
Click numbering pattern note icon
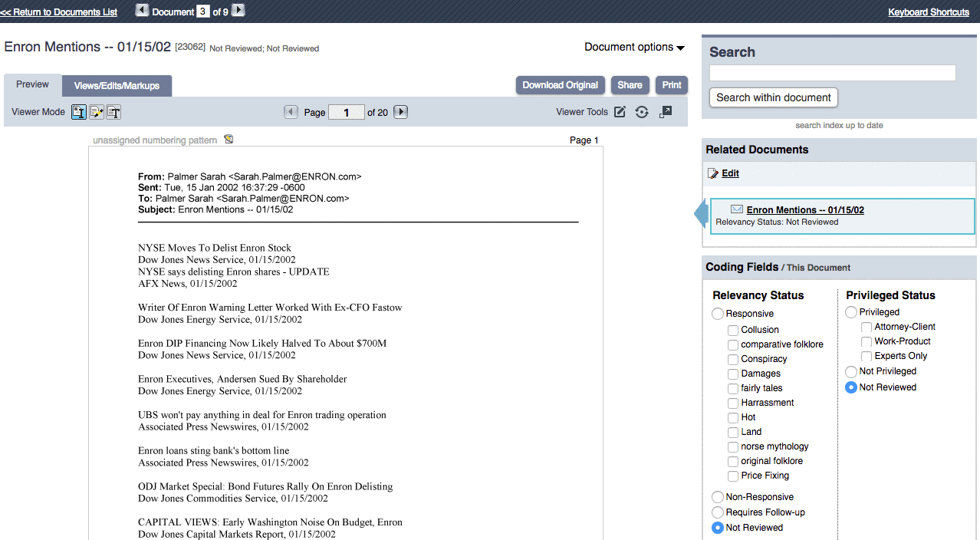point(228,140)
